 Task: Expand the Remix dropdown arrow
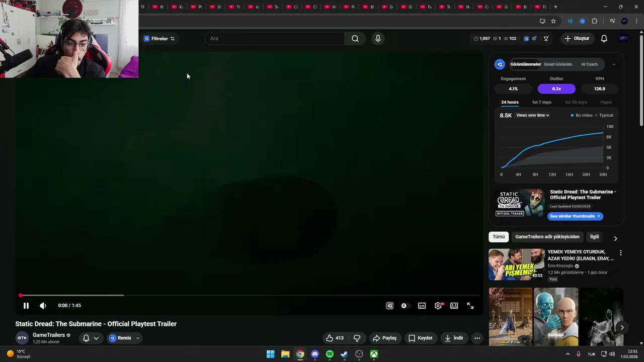[x=137, y=338]
